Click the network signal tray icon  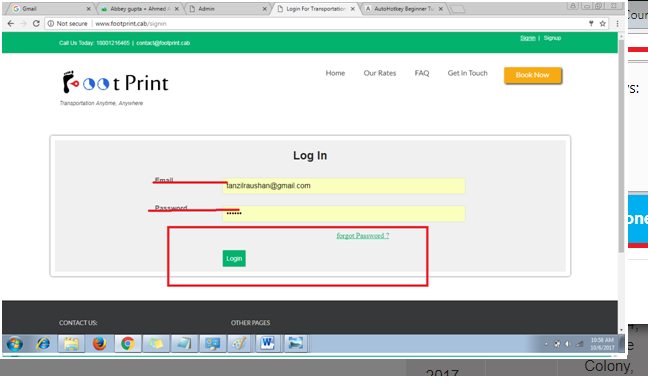pos(579,344)
